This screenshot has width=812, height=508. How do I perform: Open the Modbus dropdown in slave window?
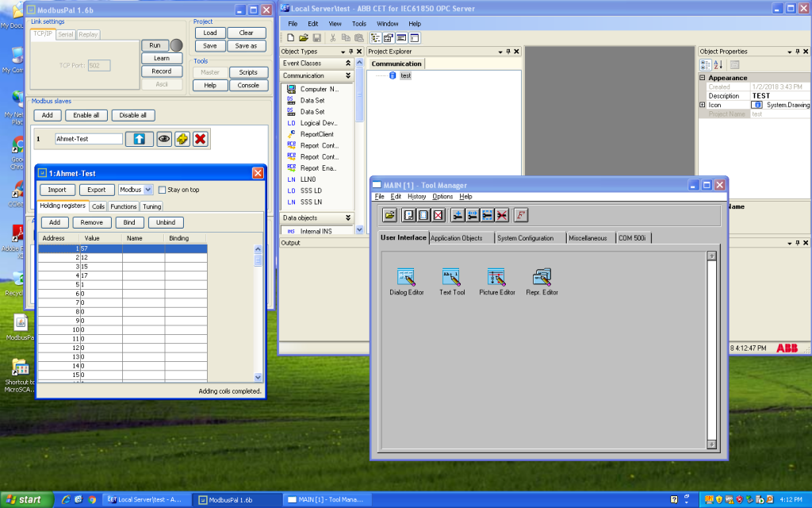tap(148, 190)
